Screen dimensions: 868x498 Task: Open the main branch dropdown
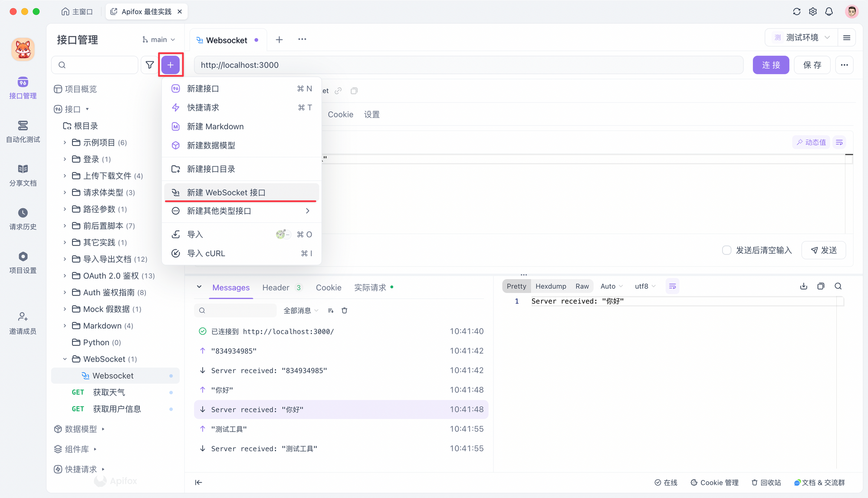(158, 39)
